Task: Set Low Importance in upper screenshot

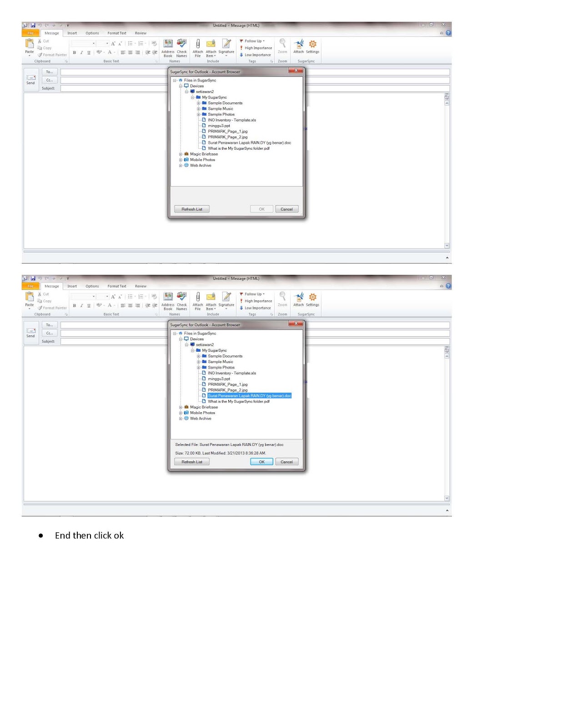Action: pos(255,55)
